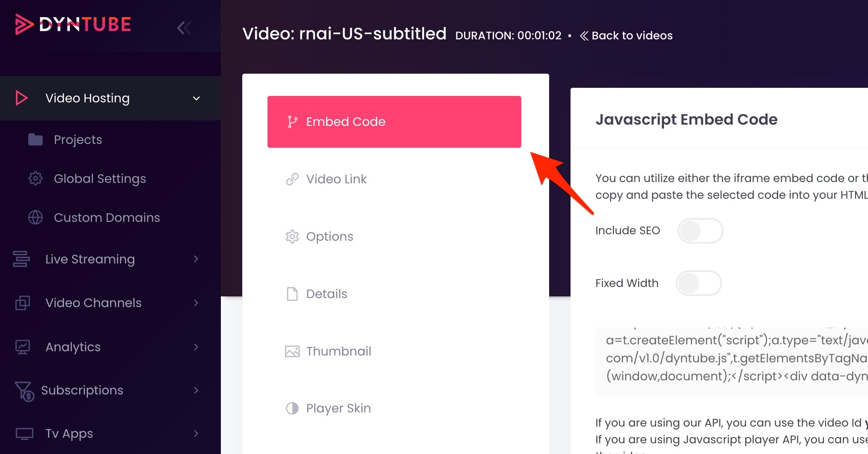Viewport: 868px width, 454px height.
Task: Collapse the Video Hosting menu chevron
Action: (x=196, y=98)
